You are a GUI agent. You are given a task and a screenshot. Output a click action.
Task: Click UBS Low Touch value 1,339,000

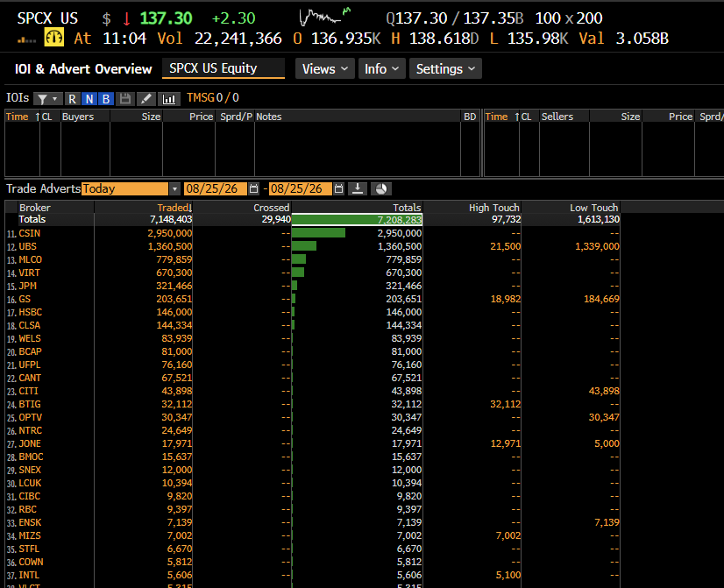[x=597, y=246]
